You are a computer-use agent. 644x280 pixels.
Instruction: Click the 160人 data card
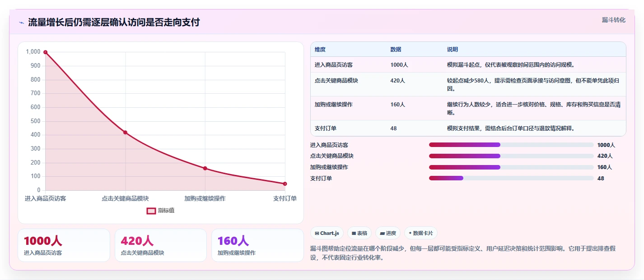click(257, 245)
